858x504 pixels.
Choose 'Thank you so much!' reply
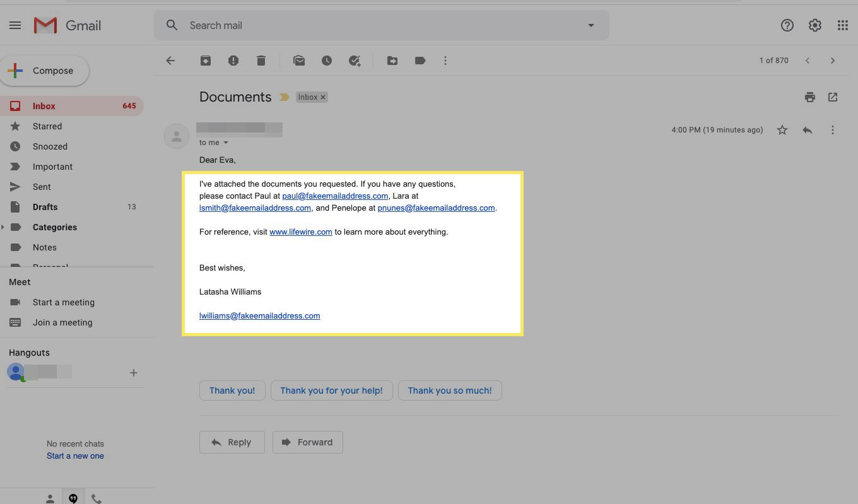click(450, 390)
